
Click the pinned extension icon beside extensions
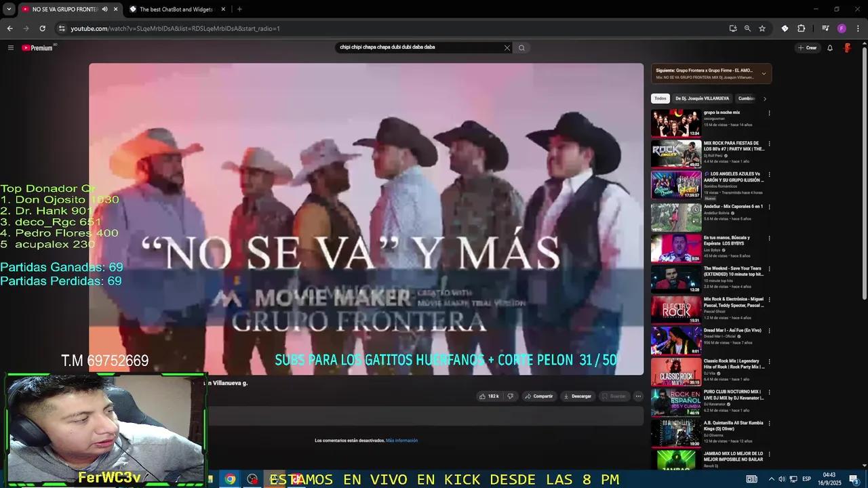click(x=785, y=28)
